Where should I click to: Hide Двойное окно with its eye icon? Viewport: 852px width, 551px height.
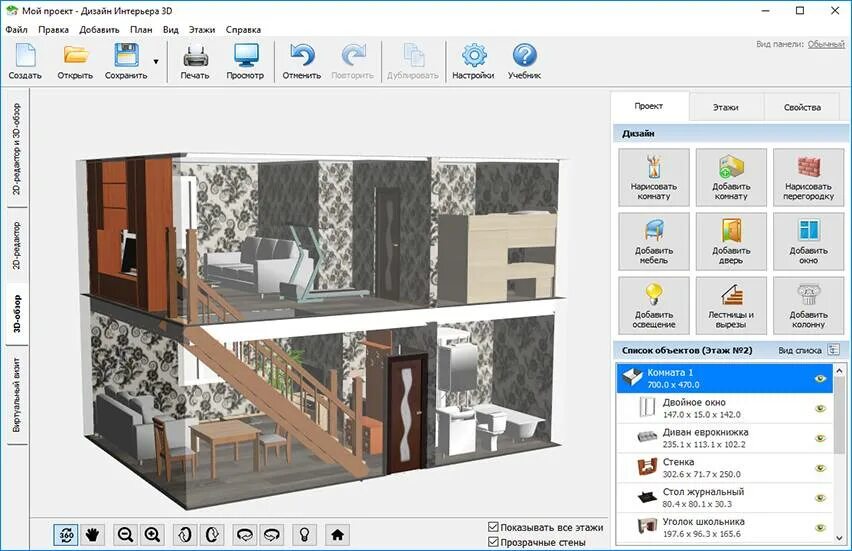(x=820, y=408)
